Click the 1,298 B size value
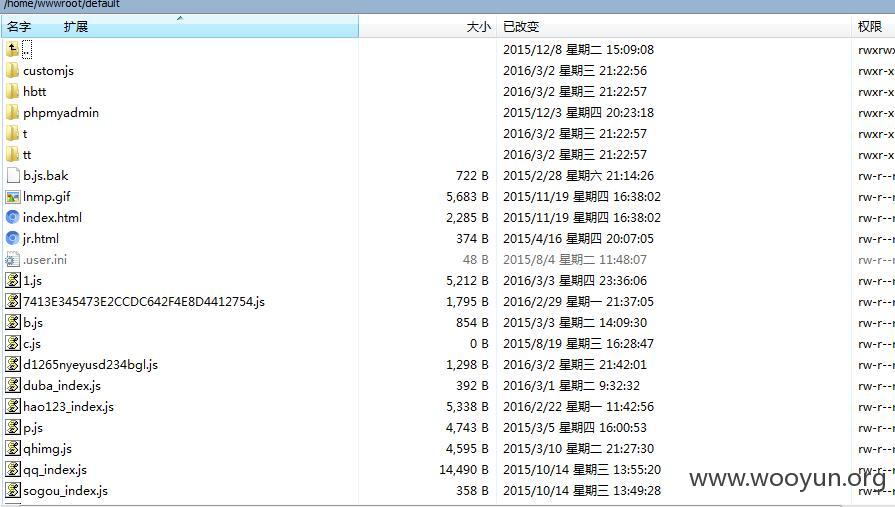 click(x=467, y=364)
